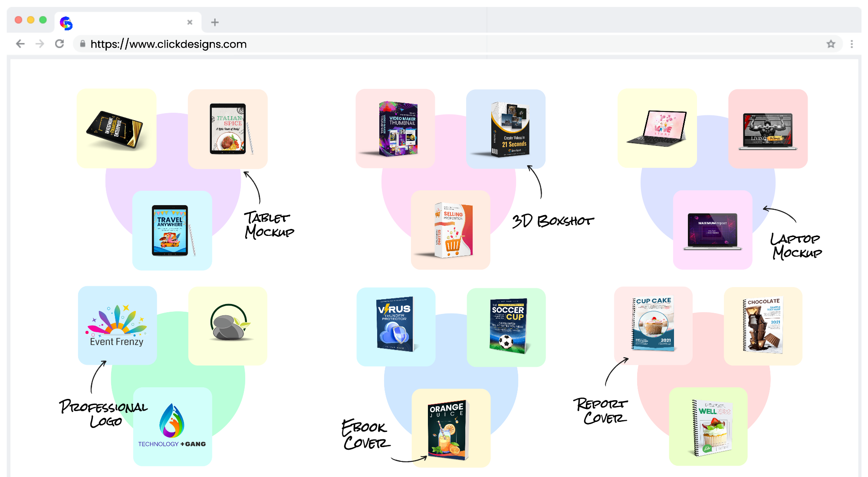
Task: Close the current browser tab
Action: (x=190, y=22)
